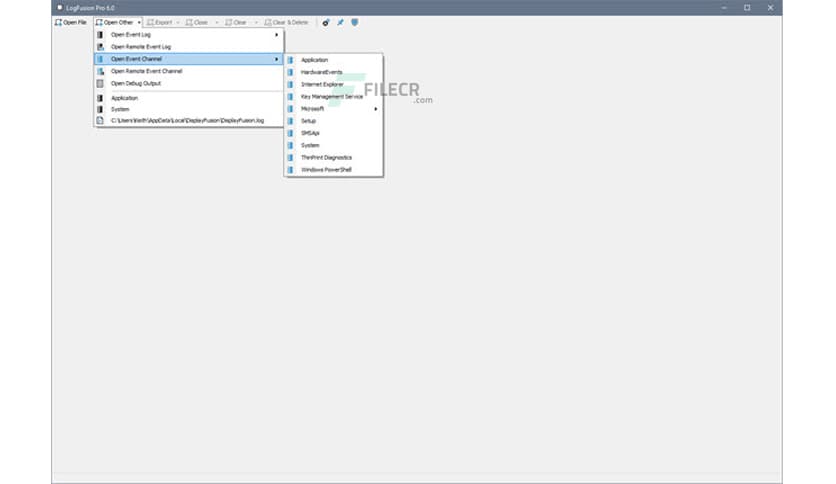
Task: Expand the Microsoft channel submenu arrow
Action: tap(375, 109)
